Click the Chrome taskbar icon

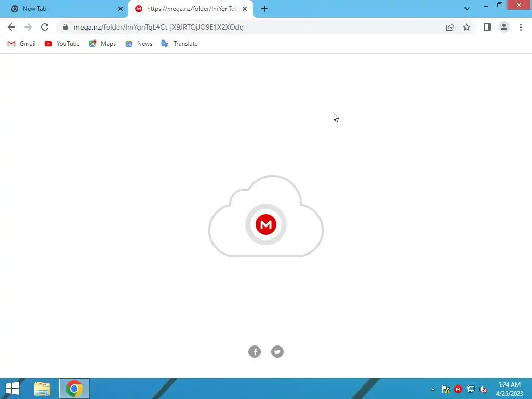(x=74, y=389)
